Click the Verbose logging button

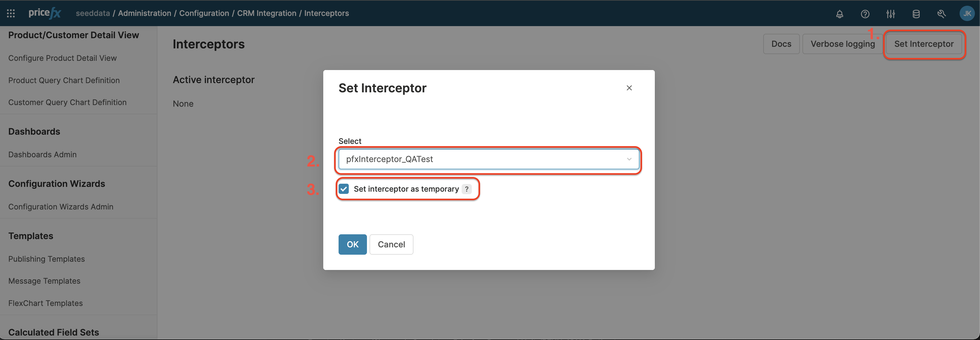coord(842,44)
